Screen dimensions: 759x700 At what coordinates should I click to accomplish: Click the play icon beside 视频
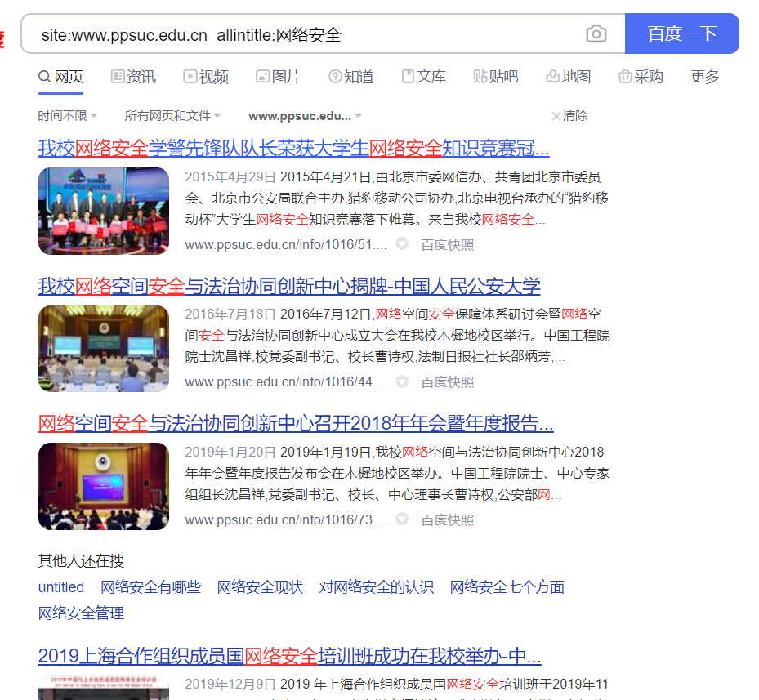click(190, 77)
